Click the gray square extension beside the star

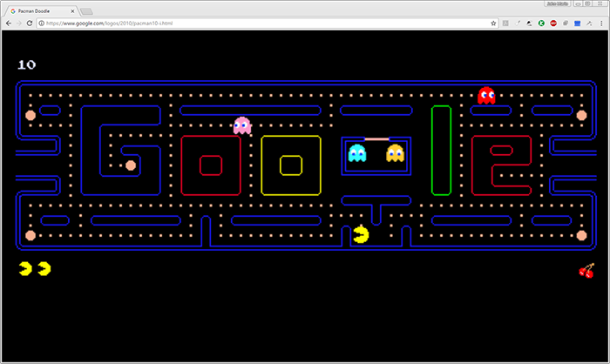point(505,24)
